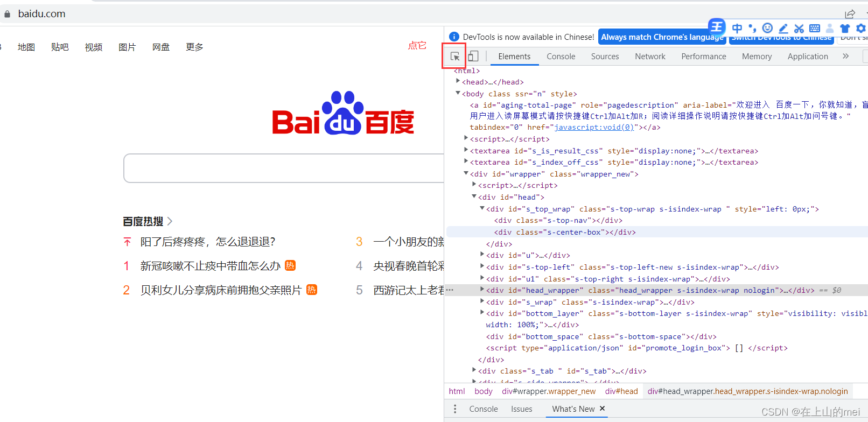Open the 视频 navigation link

pos(94,47)
